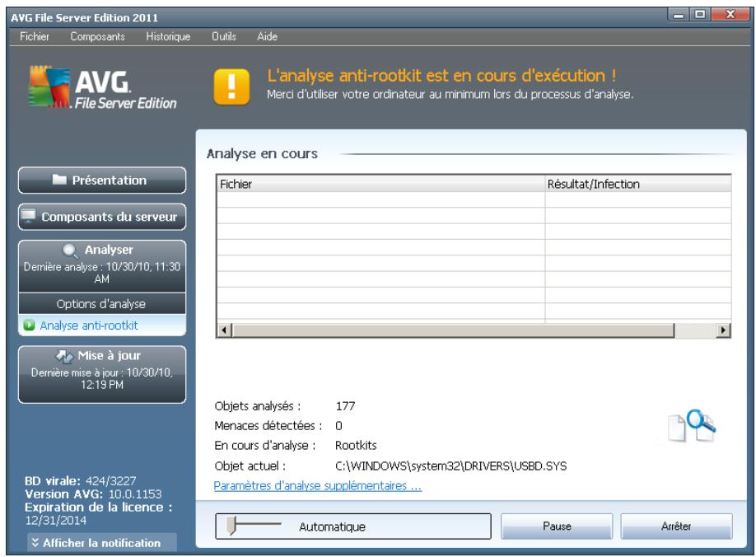The width and height of the screenshot is (756, 557).
Task: Click the Objets analysés value 177
Action: tap(345, 406)
